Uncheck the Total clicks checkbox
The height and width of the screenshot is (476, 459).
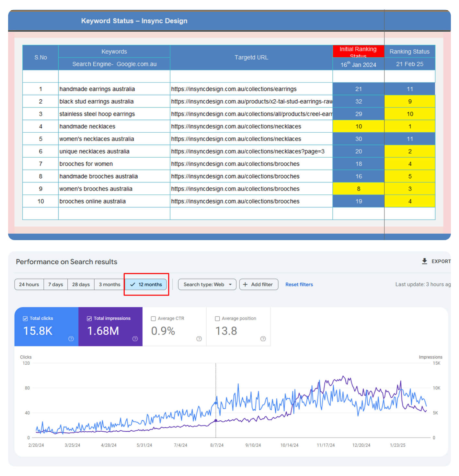25,318
